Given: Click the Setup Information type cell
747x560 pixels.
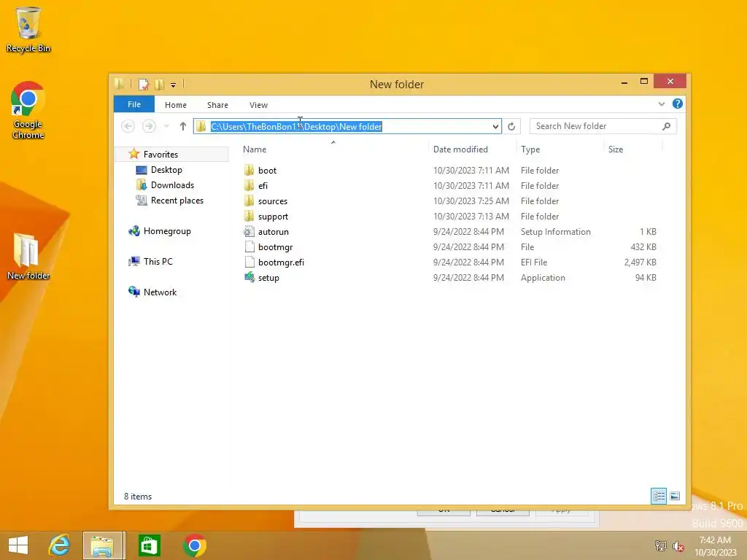Looking at the screenshot, I should click(555, 232).
